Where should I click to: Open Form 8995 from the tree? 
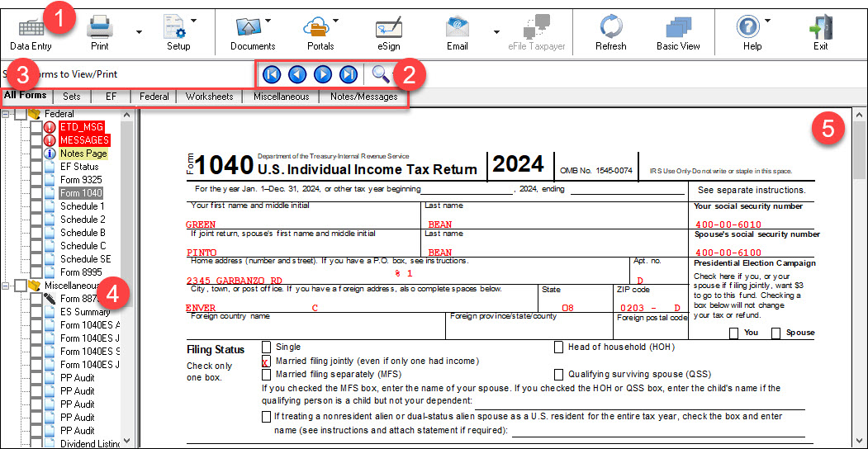click(x=81, y=272)
